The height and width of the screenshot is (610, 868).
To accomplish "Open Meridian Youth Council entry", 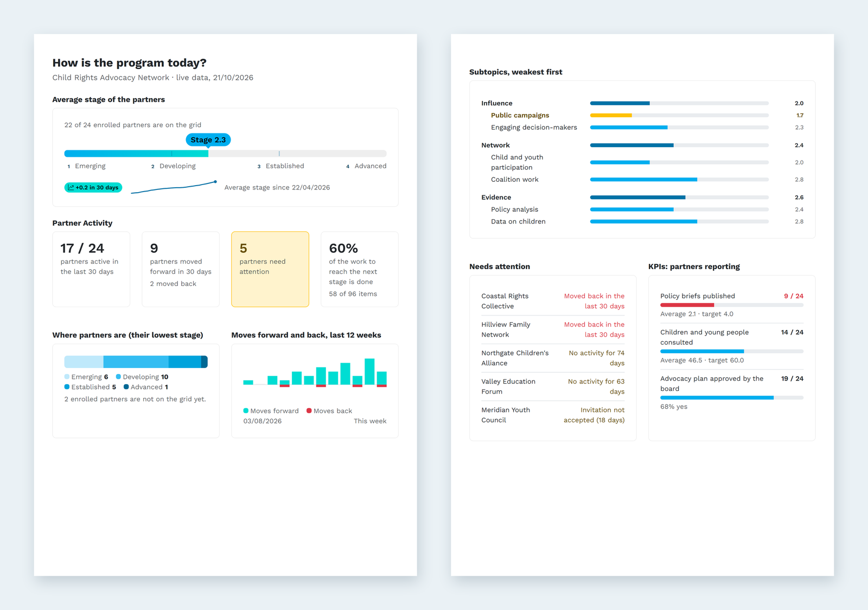I will click(553, 415).
